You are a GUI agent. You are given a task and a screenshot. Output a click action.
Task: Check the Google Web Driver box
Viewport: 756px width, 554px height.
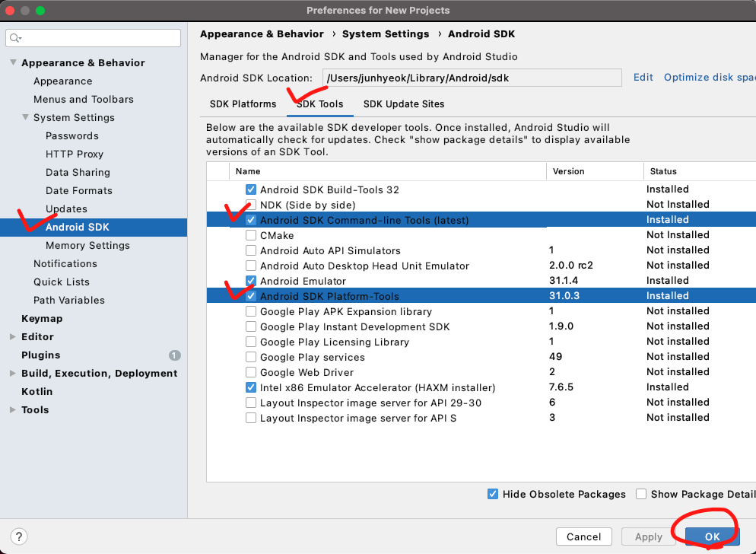click(x=251, y=372)
